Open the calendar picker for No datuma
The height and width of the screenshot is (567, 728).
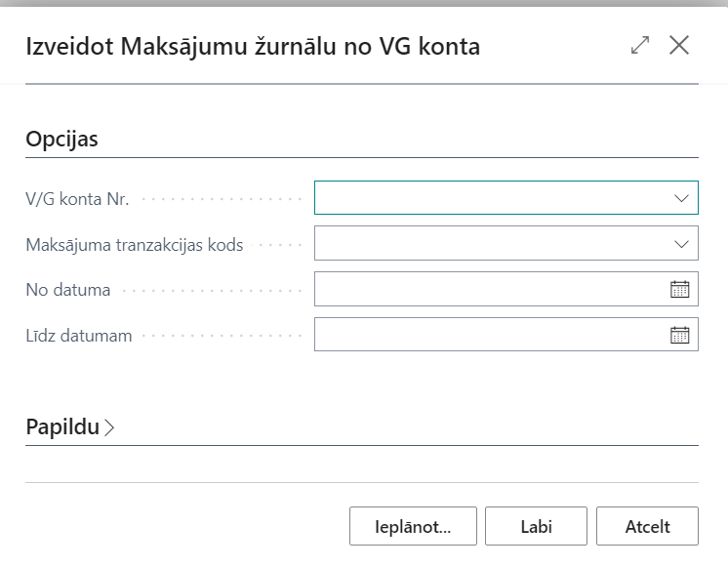point(679,289)
